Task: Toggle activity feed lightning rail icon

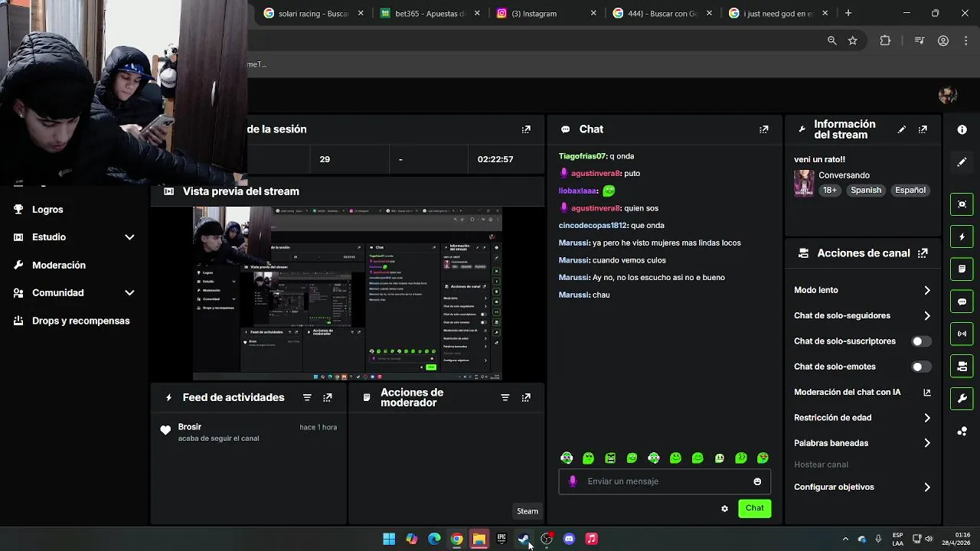Action: [x=962, y=237]
